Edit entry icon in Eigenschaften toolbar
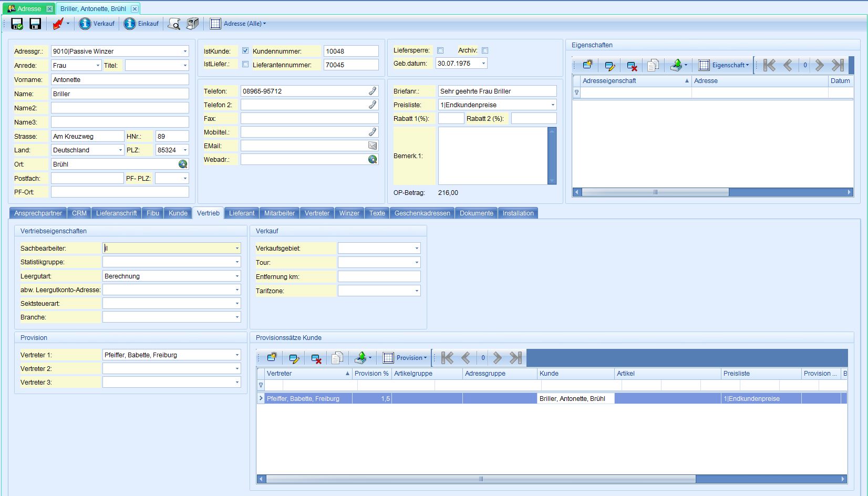This screenshot has width=868, height=496. pos(609,65)
